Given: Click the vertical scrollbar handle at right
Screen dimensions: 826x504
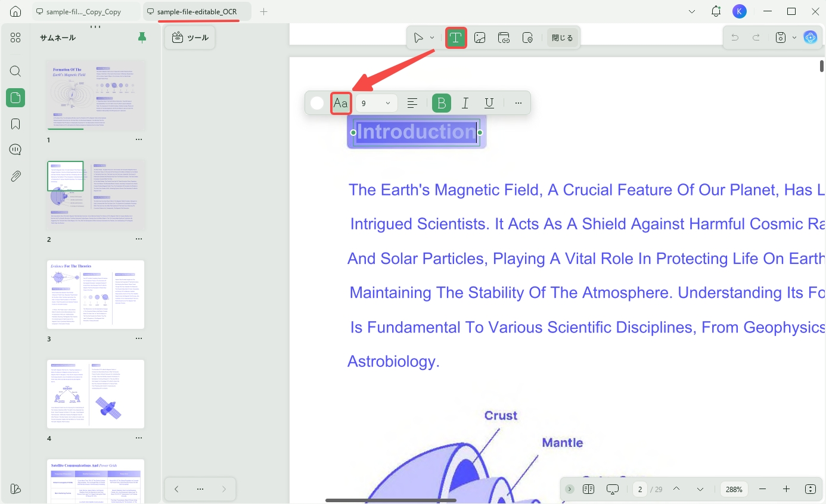Looking at the screenshot, I should point(822,66).
